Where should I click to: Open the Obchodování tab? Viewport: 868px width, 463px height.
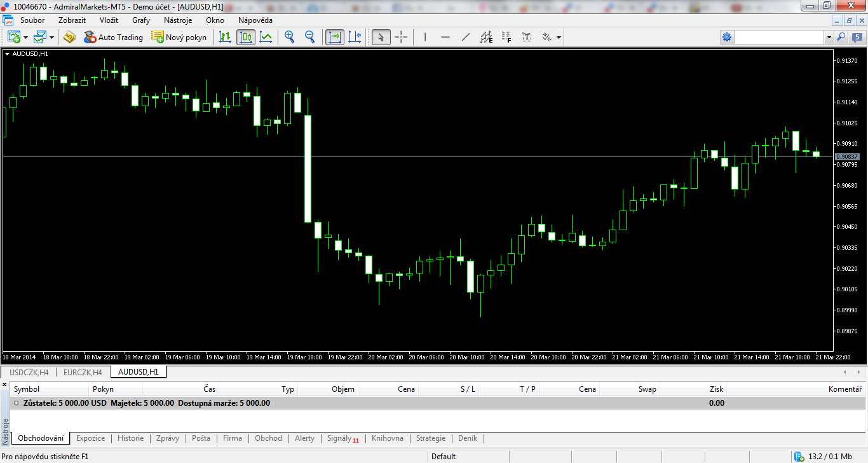(x=41, y=438)
